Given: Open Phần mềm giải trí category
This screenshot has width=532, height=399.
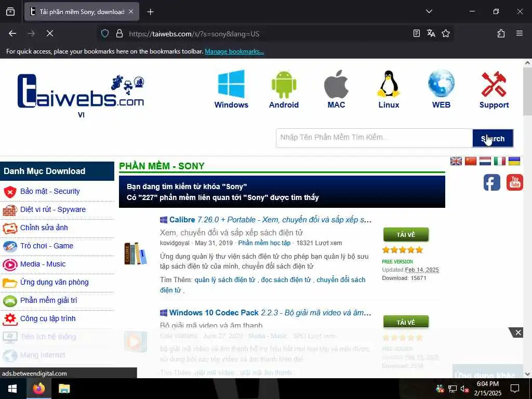Looking at the screenshot, I should (48, 301).
